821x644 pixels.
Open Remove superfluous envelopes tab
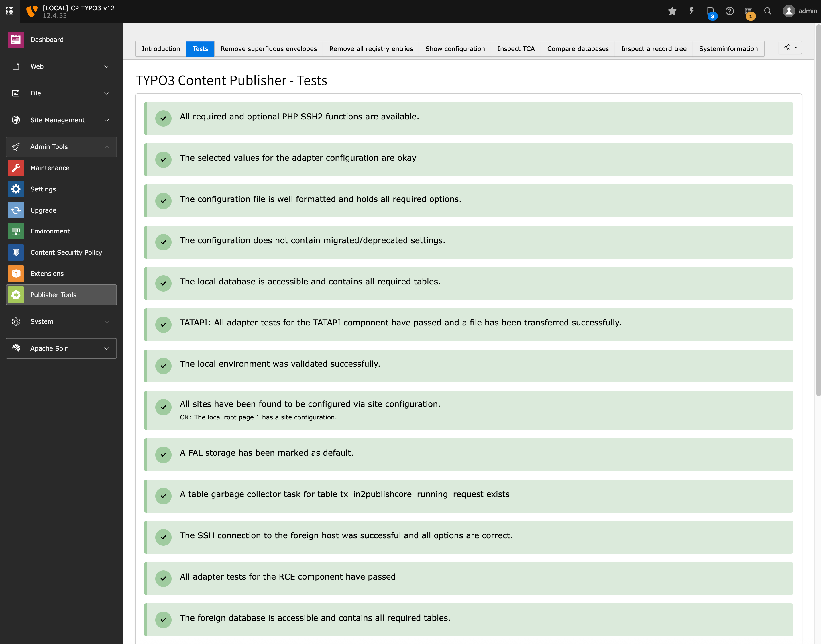[x=269, y=49]
